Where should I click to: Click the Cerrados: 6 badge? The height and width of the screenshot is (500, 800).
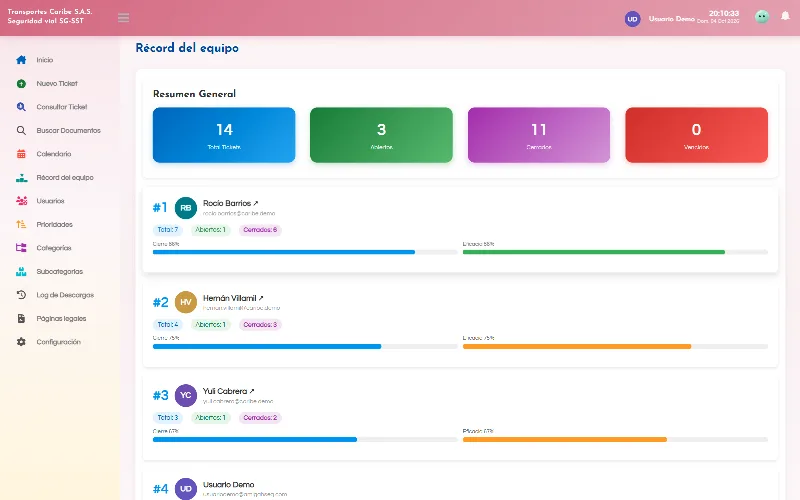(x=260, y=230)
